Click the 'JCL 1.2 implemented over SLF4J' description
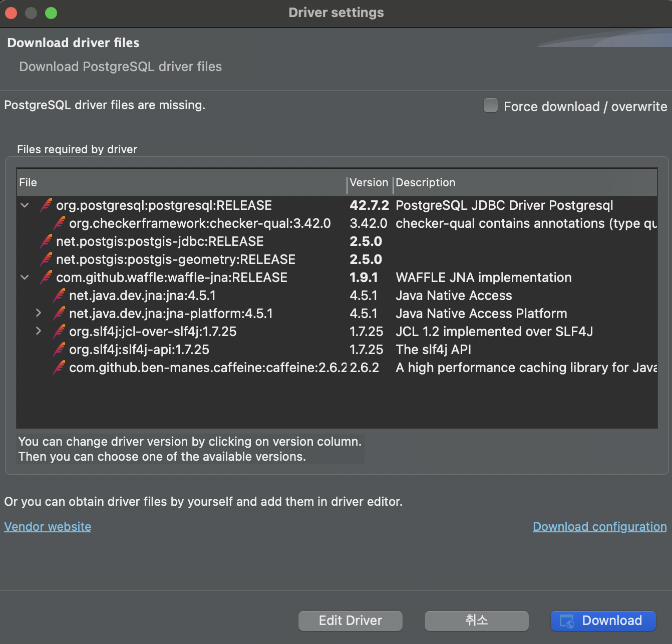The height and width of the screenshot is (644, 672). pos(494,332)
